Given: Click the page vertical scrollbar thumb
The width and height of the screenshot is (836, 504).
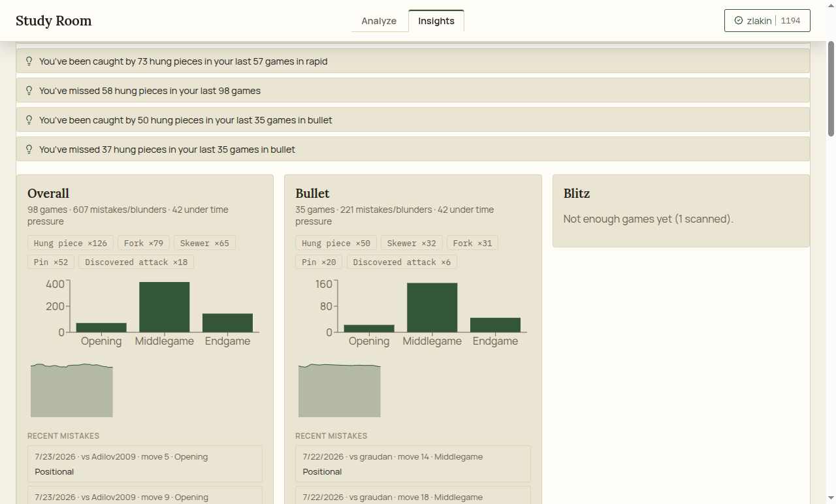Looking at the screenshot, I should [x=831, y=89].
